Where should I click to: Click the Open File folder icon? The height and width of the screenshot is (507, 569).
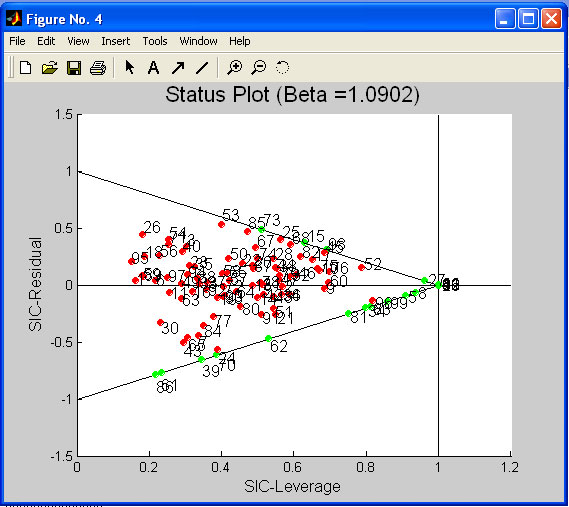click(50, 68)
